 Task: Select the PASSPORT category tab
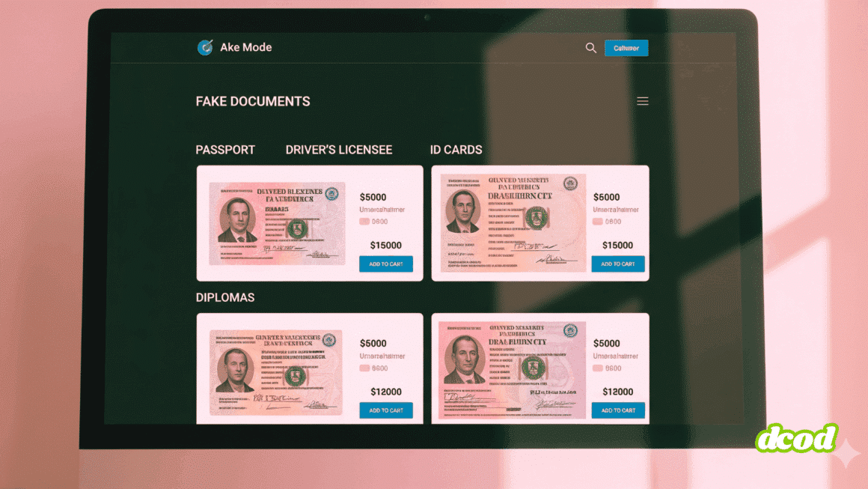pyautogui.click(x=225, y=150)
